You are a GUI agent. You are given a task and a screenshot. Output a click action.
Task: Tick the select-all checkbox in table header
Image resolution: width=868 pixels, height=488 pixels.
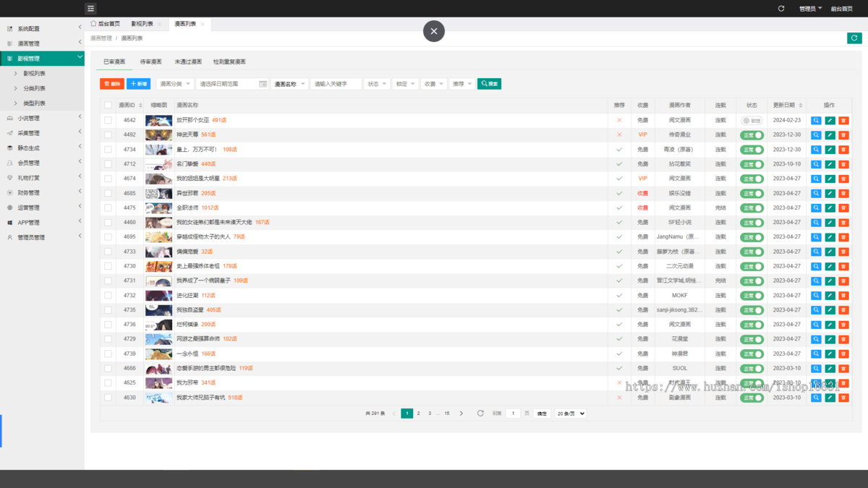(x=108, y=106)
